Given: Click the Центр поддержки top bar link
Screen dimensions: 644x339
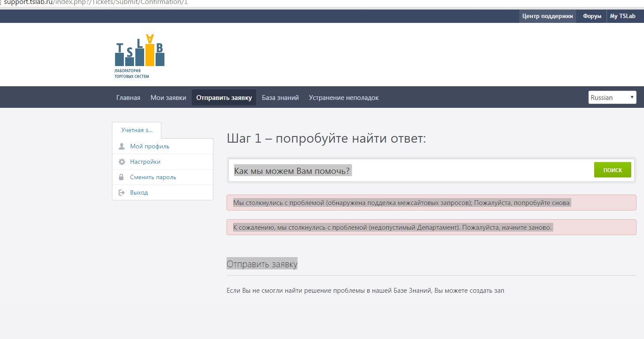Looking at the screenshot, I should tap(547, 16).
